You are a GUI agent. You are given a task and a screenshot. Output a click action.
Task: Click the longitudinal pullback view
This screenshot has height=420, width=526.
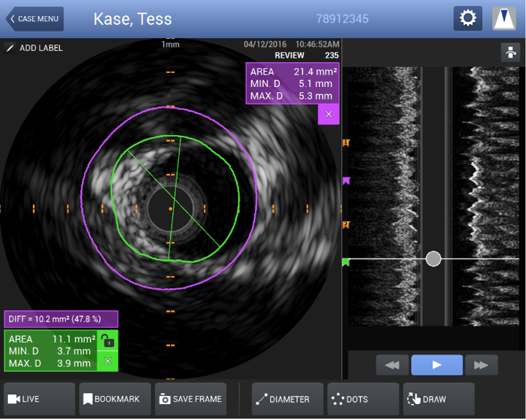coord(433,196)
